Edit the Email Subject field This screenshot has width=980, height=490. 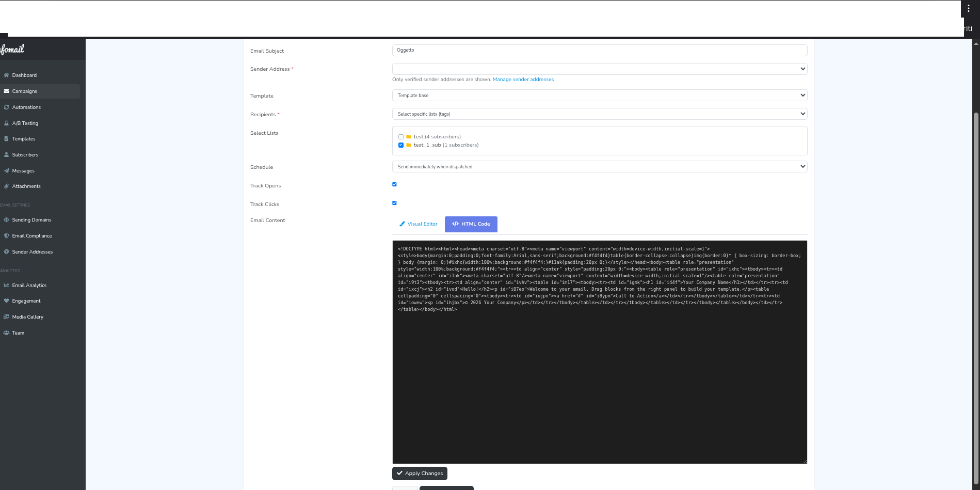(600, 50)
